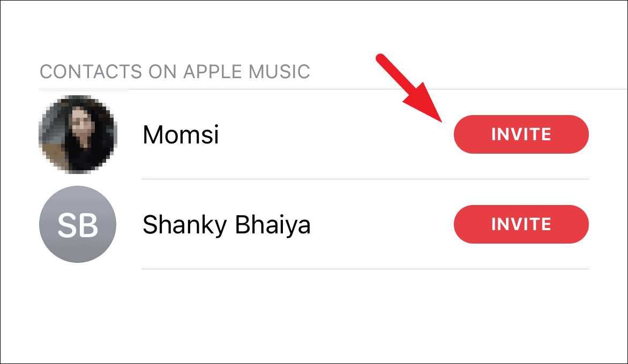The width and height of the screenshot is (628, 364).
Task: Click the words APPLE MUSIC in the section title
Action: [x=246, y=72]
